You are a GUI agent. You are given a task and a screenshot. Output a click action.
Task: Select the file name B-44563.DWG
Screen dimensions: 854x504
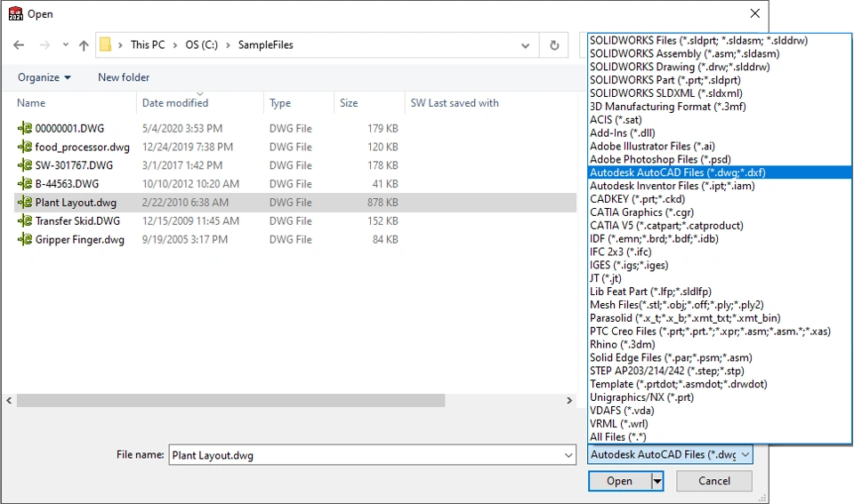[67, 184]
